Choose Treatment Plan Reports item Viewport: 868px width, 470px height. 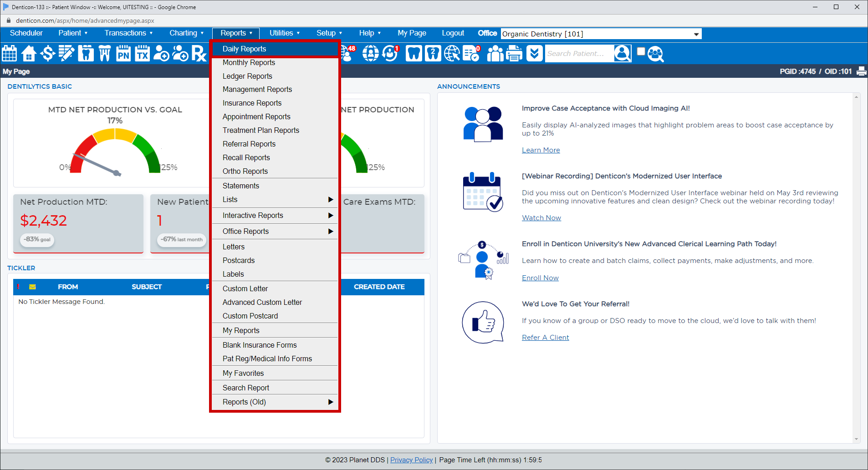[x=275, y=130]
